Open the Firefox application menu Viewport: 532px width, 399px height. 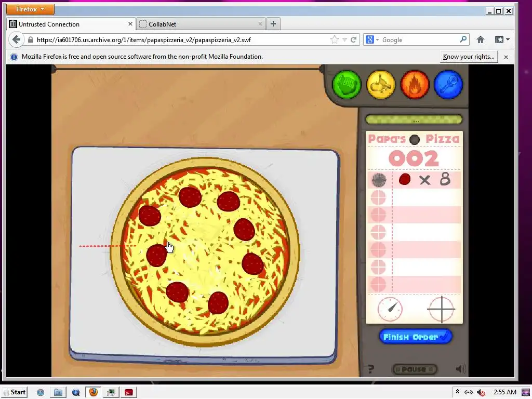30,9
